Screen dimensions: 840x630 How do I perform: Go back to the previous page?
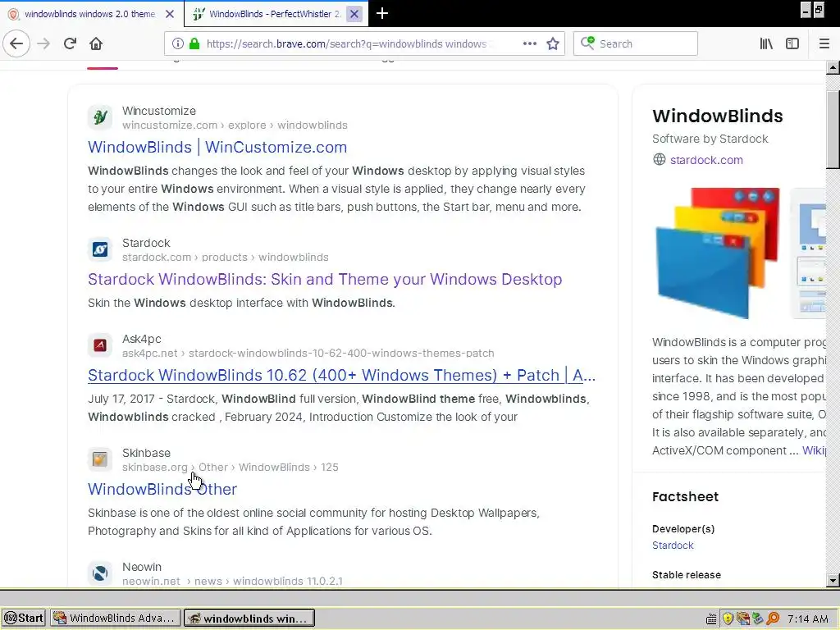pyautogui.click(x=16, y=43)
